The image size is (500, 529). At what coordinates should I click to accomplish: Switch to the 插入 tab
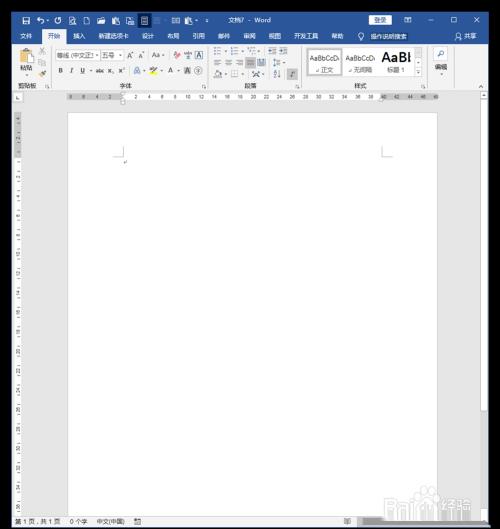click(x=79, y=36)
